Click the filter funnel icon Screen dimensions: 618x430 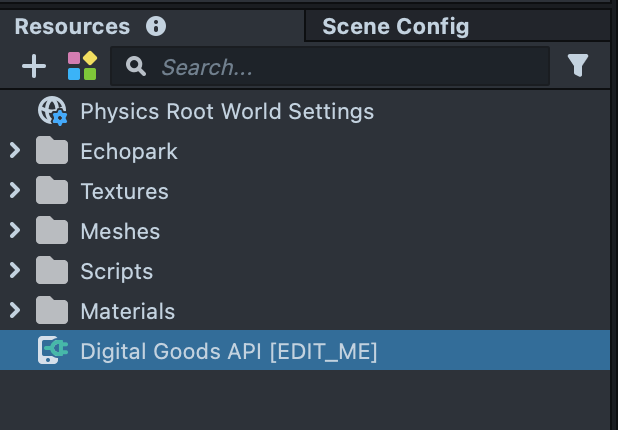coord(578,66)
